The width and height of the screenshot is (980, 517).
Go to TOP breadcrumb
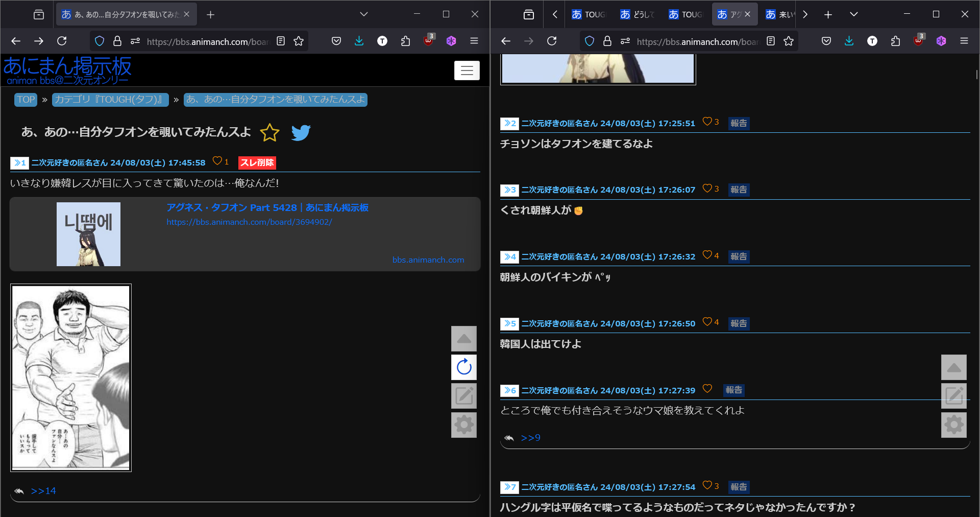pyautogui.click(x=26, y=100)
